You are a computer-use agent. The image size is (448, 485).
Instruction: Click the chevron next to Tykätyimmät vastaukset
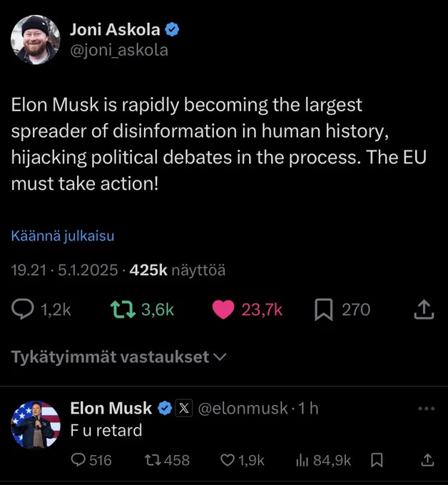(x=220, y=357)
